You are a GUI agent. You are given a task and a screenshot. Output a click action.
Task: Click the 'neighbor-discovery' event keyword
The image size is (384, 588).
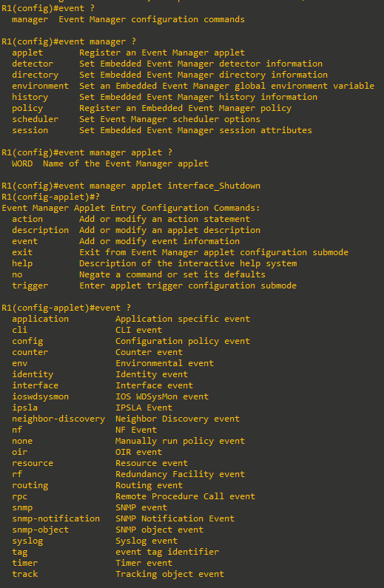click(58, 419)
